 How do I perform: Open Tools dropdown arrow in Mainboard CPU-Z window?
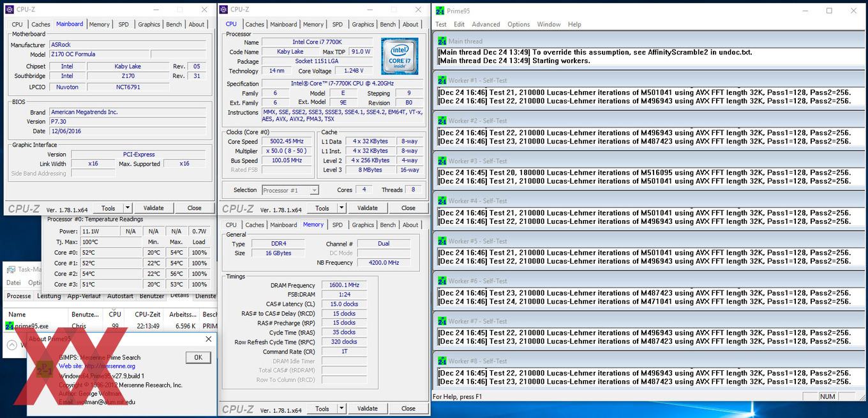tap(127, 207)
